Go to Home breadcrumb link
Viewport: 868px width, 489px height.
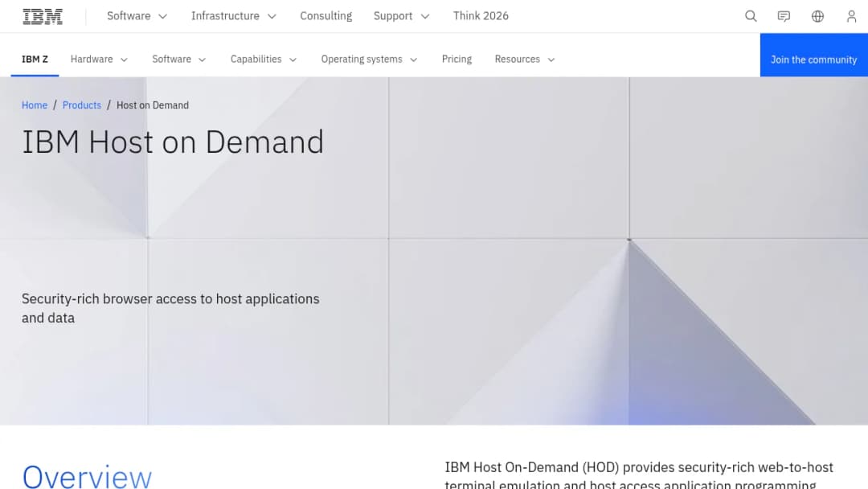[35, 105]
